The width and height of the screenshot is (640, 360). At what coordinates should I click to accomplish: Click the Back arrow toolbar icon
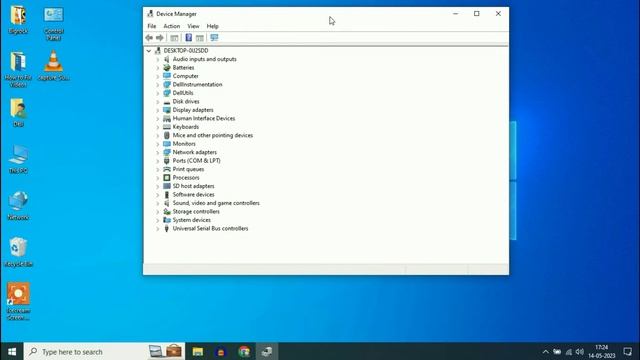pyautogui.click(x=149, y=38)
